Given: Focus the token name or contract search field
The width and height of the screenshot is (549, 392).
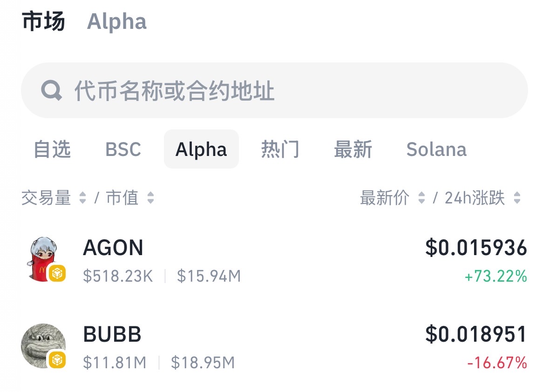Looking at the screenshot, I should pyautogui.click(x=275, y=90).
